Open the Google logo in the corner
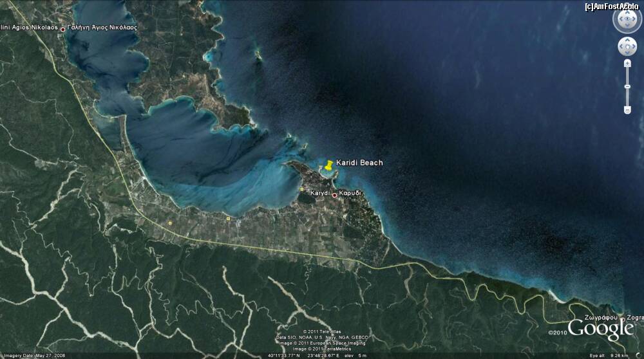 click(600, 329)
